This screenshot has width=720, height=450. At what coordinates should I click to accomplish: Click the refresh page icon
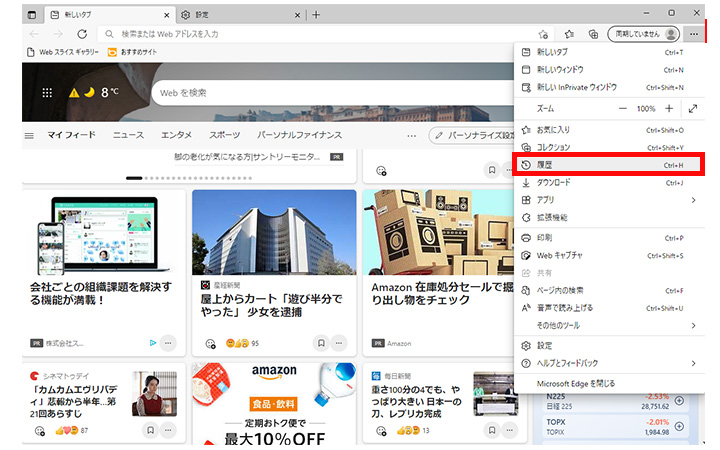tap(82, 34)
